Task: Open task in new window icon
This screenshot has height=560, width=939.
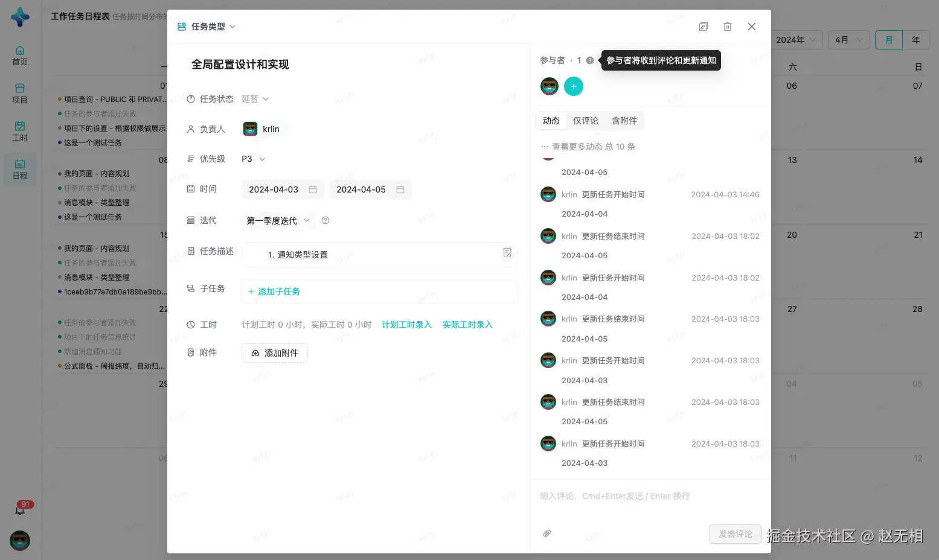Action: [x=703, y=27]
